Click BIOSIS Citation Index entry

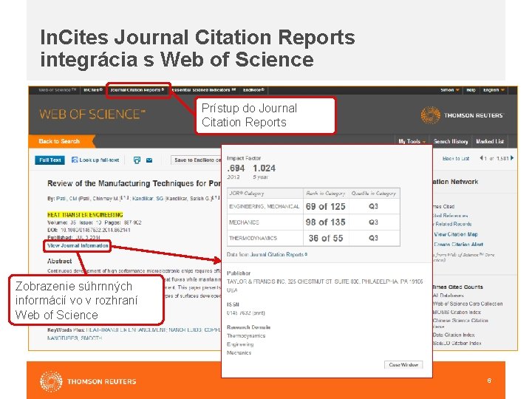457,312
